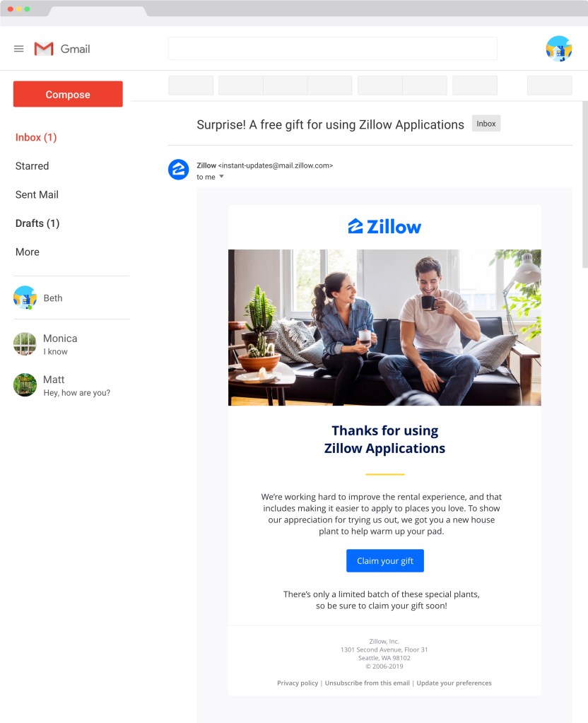Screen dimensions: 588x723
Task: Click the search mail field
Action: pyautogui.click(x=332, y=49)
